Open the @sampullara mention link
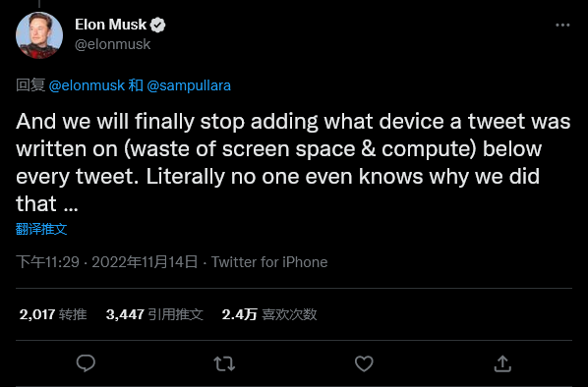The height and width of the screenshot is (387, 588). 189,85
